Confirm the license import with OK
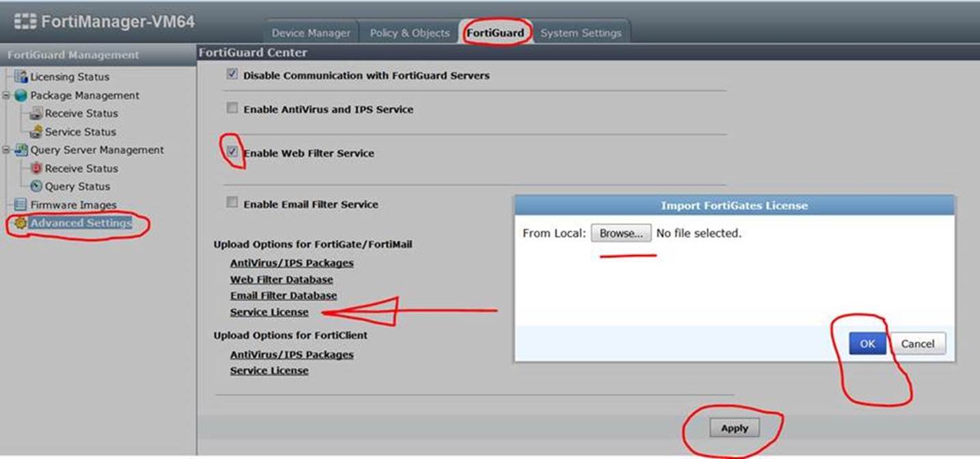 point(867,344)
